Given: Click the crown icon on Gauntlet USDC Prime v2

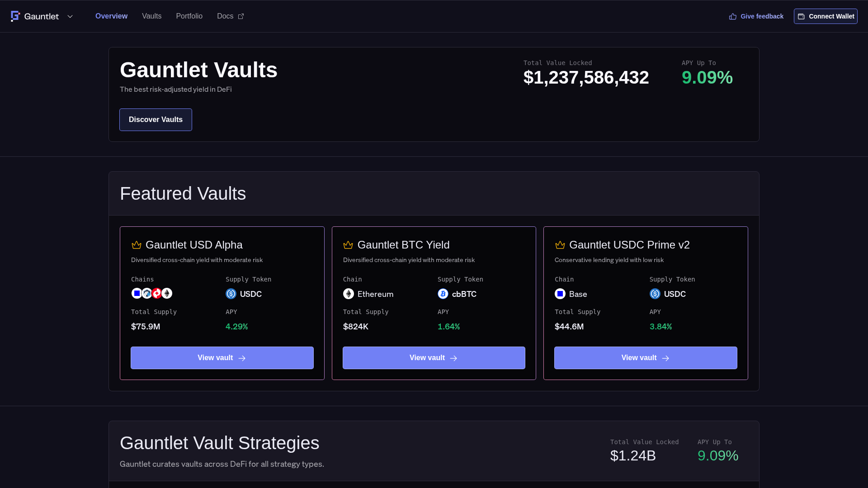Looking at the screenshot, I should pos(560,245).
